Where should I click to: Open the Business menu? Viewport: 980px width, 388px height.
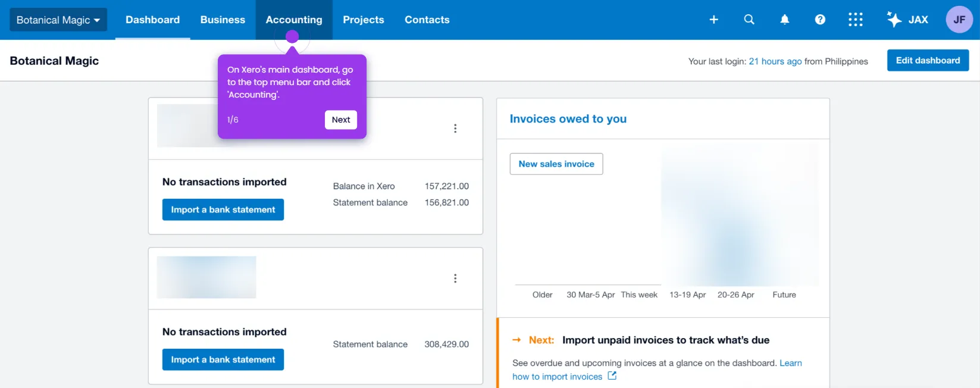(223, 20)
